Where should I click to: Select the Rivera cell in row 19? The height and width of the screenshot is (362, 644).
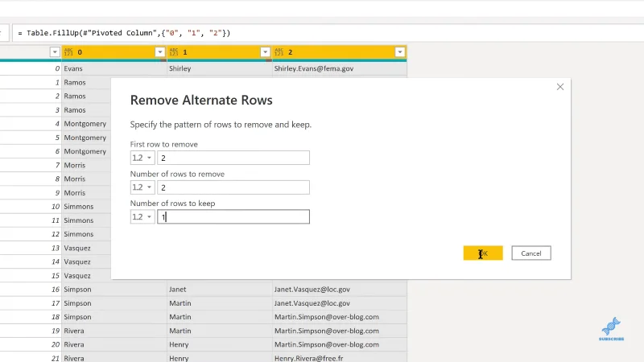pos(114,331)
